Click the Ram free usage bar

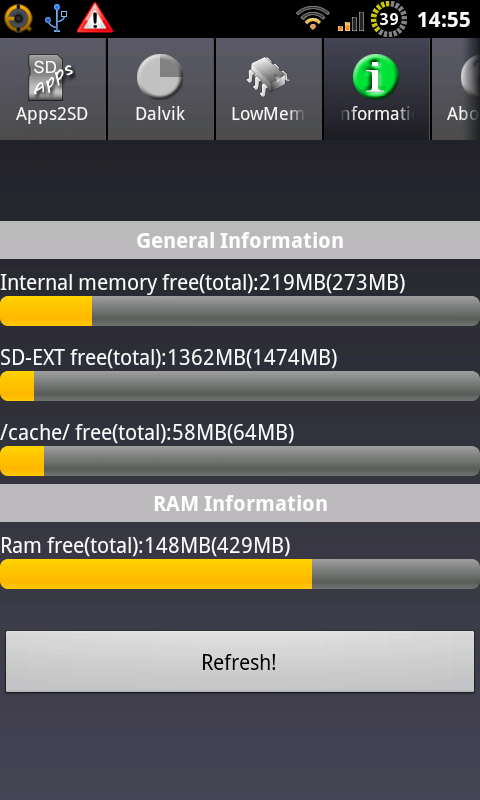[240, 574]
